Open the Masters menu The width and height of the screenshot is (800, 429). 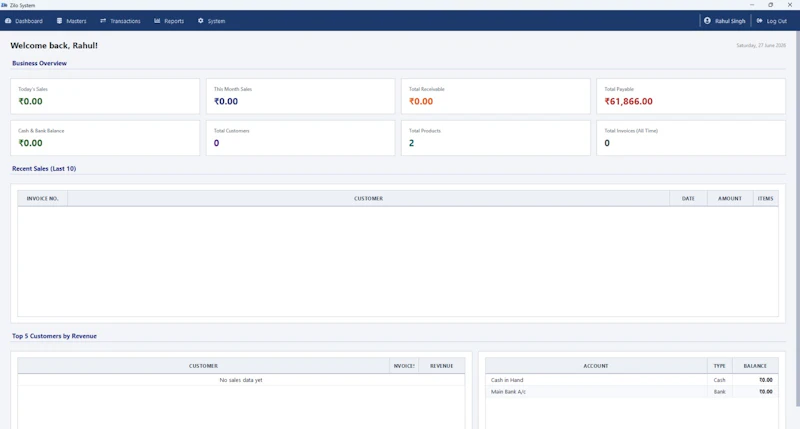(x=71, y=21)
